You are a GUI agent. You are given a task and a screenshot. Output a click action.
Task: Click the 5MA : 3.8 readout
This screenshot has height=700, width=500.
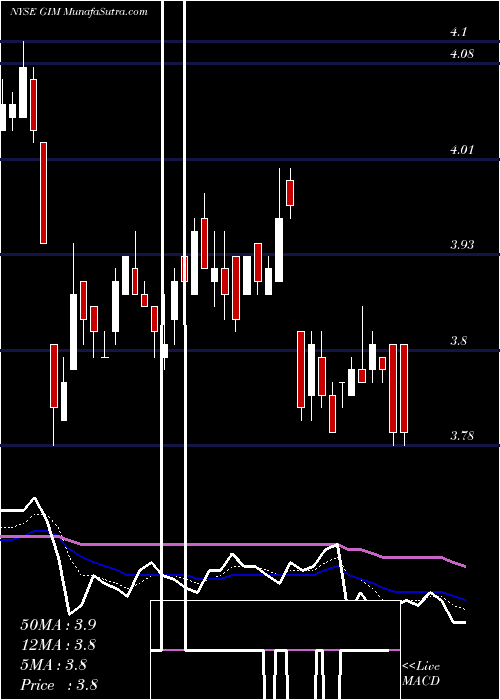point(54,665)
